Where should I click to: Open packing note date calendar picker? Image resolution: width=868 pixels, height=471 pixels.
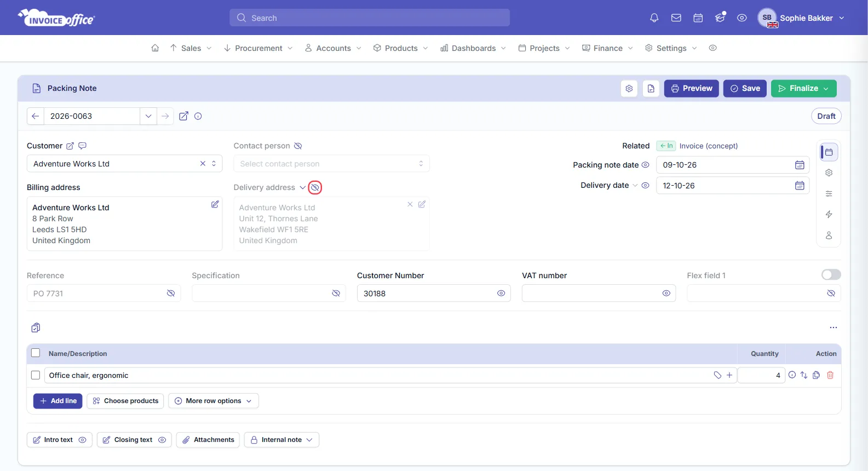[x=800, y=165]
